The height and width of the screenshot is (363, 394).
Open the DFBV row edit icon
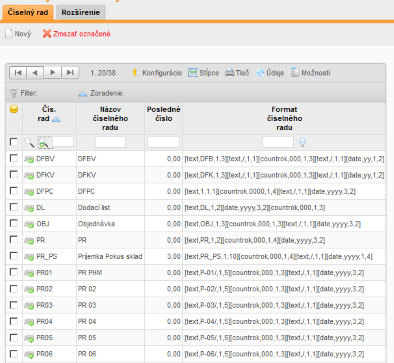[29, 159]
